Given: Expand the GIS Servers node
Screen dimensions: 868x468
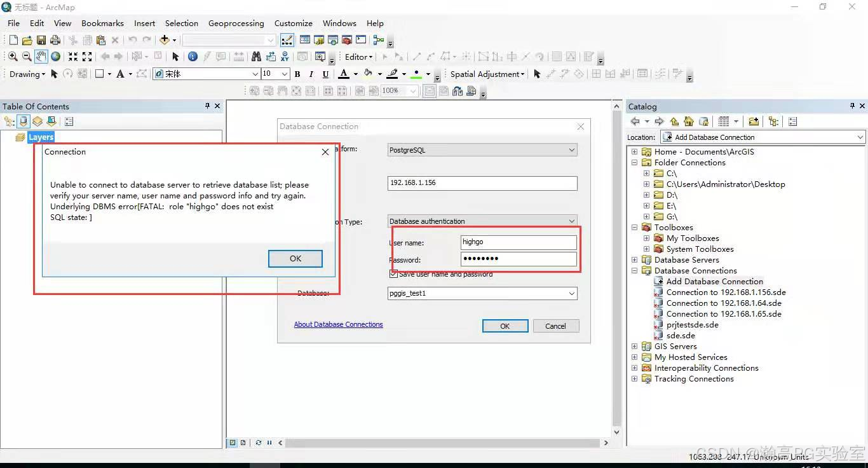Looking at the screenshot, I should pos(634,347).
